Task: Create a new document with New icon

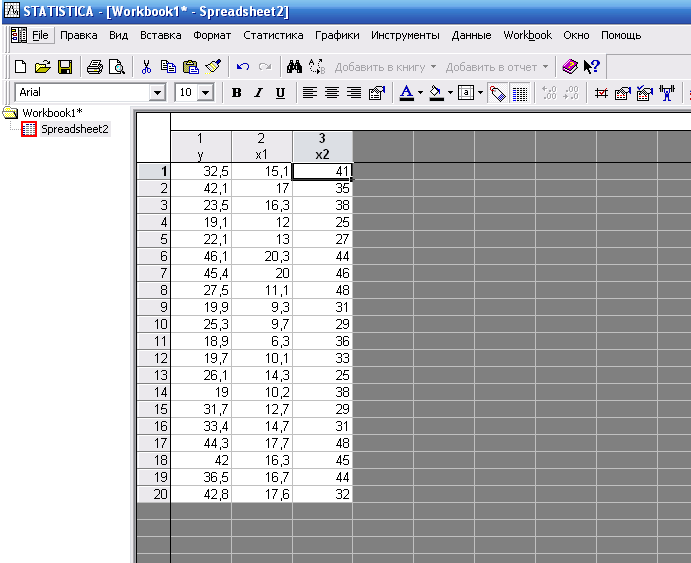Action: [x=21, y=67]
